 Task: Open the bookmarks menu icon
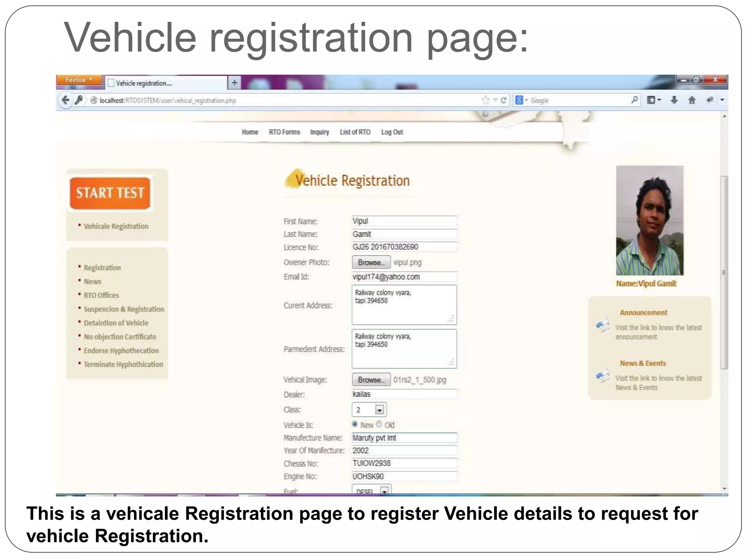click(x=651, y=100)
